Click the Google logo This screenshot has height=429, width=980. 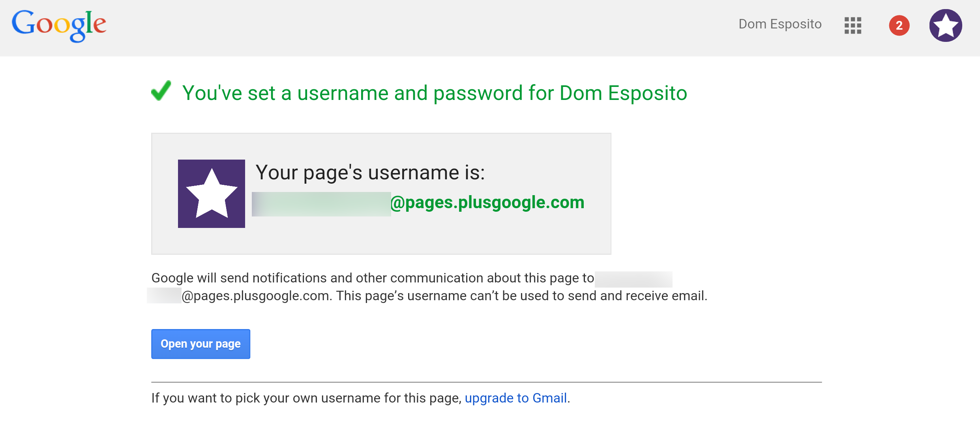click(x=59, y=26)
